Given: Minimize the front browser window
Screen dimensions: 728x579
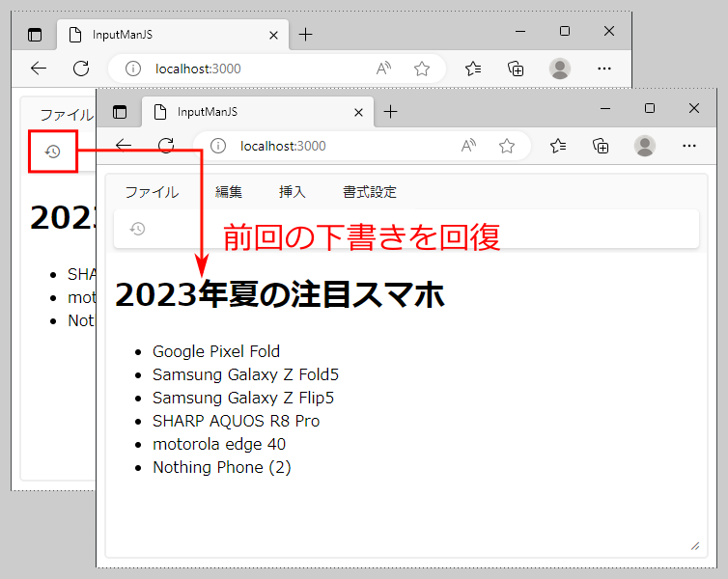Looking at the screenshot, I should click(x=605, y=108).
